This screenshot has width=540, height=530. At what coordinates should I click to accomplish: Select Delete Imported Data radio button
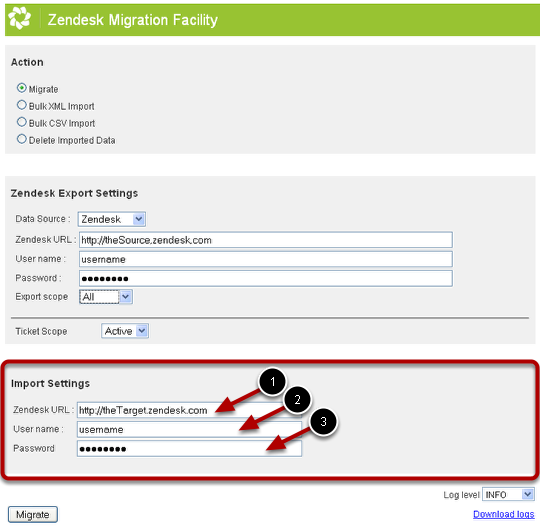click(21, 139)
